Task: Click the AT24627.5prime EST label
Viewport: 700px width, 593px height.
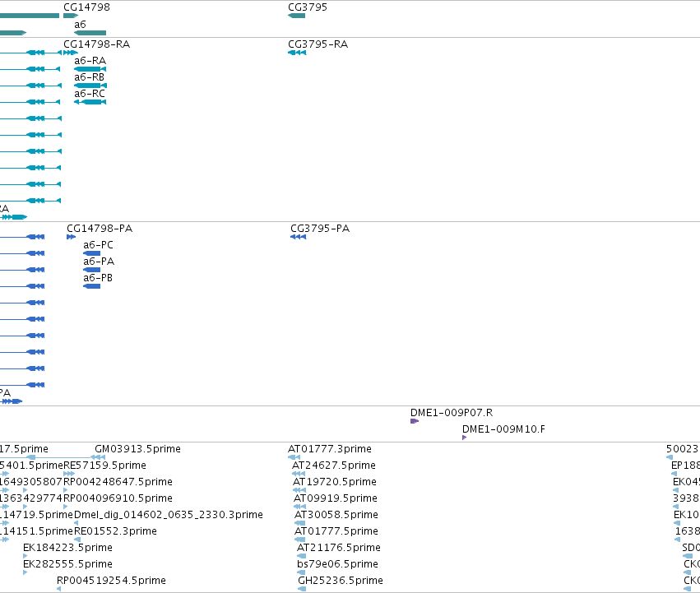Action: 333,466
